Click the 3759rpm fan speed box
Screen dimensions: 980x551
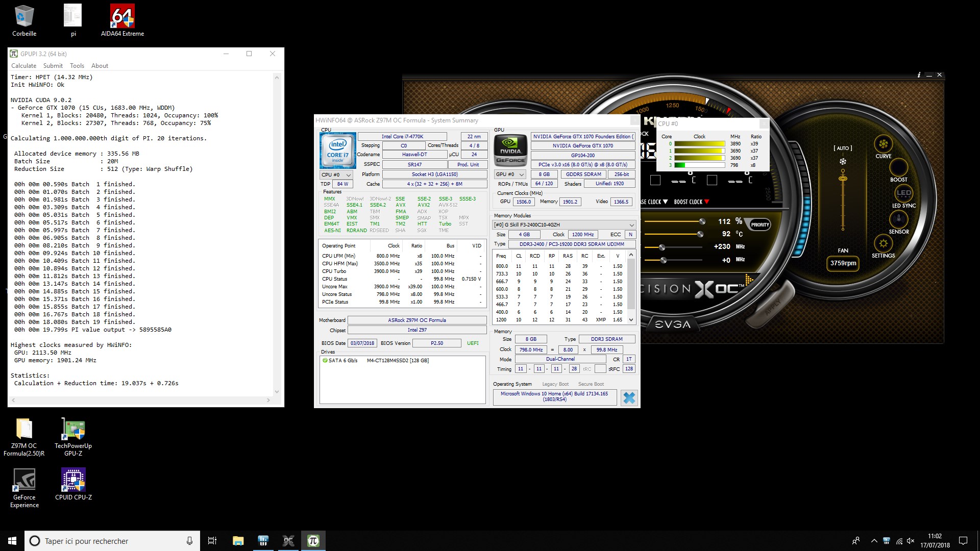pyautogui.click(x=843, y=263)
